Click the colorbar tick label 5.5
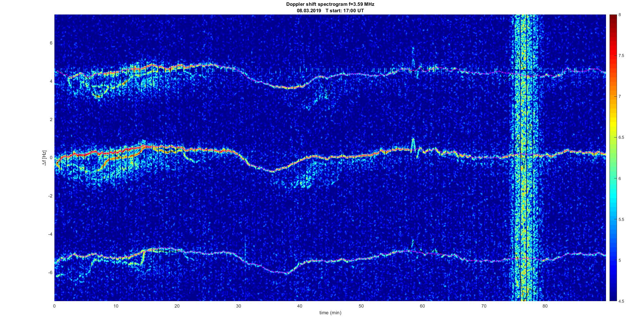Viewport: 644px width, 323px height. click(x=621, y=220)
